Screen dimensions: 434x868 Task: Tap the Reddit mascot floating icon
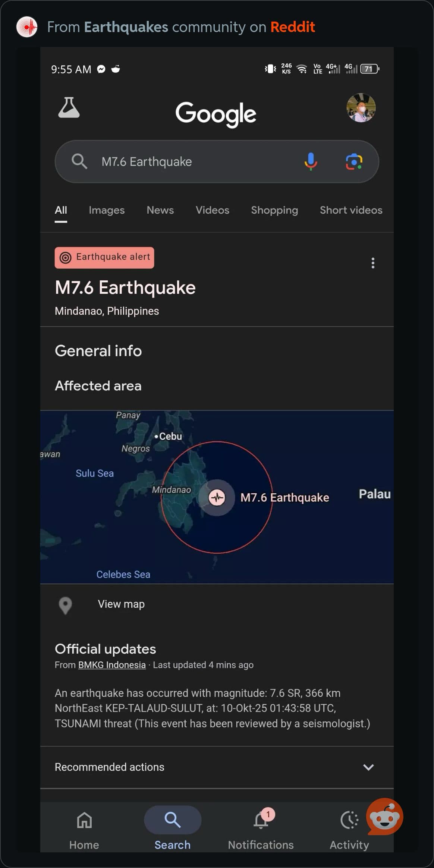(384, 817)
